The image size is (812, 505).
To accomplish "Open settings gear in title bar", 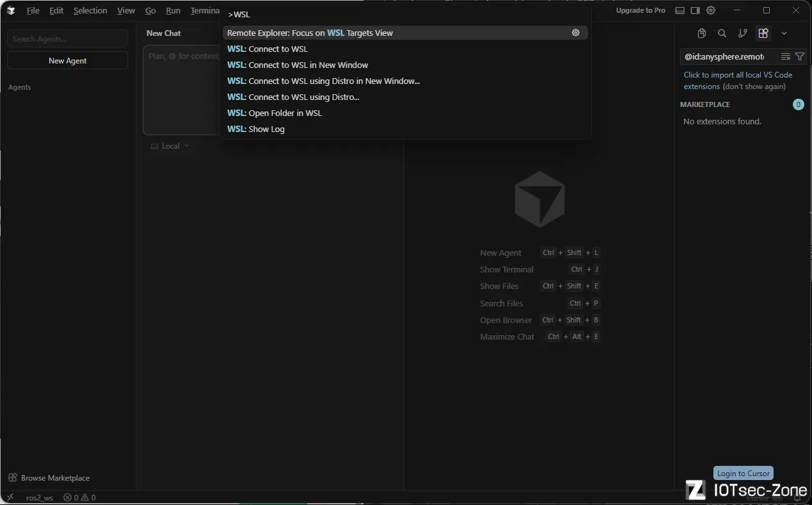I will tap(711, 10).
